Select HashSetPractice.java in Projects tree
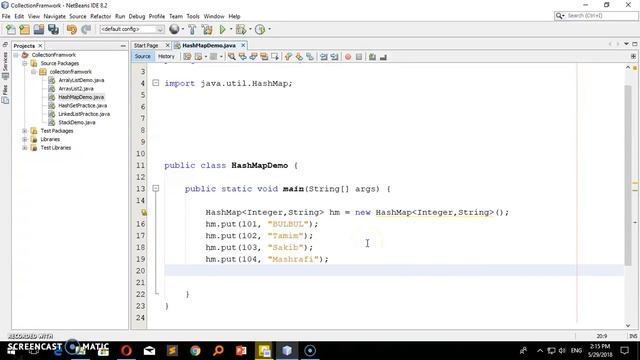 tap(82, 105)
